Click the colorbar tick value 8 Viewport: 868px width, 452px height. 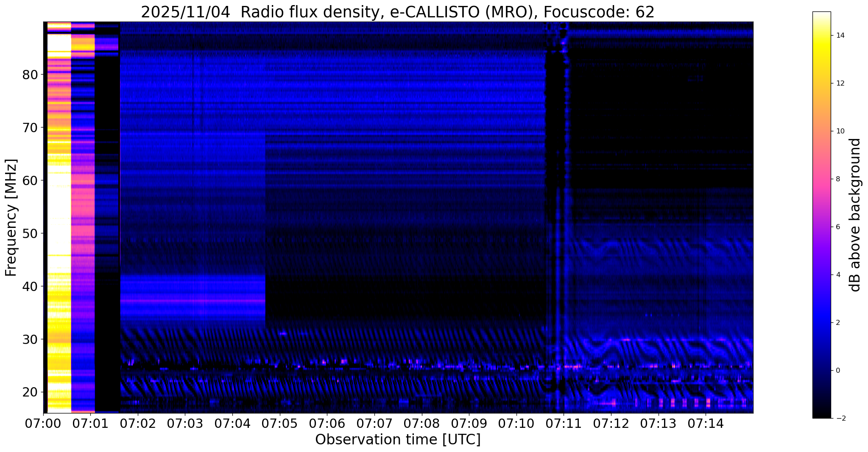tap(837, 179)
